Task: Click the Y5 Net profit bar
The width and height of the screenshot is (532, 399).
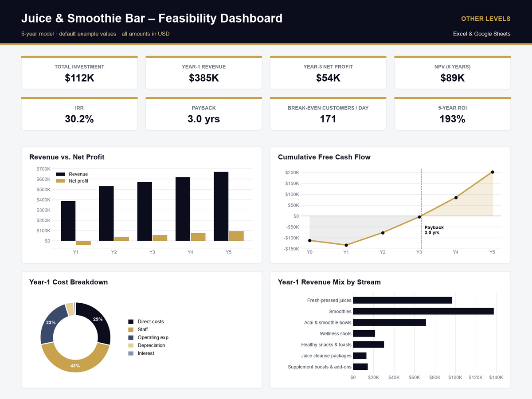Action: pyautogui.click(x=236, y=236)
